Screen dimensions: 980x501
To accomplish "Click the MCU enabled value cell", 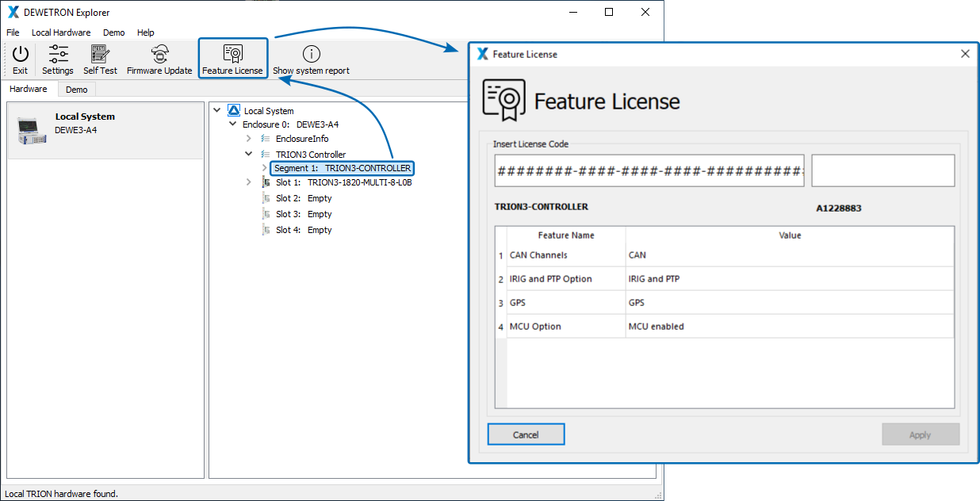I will coord(790,327).
